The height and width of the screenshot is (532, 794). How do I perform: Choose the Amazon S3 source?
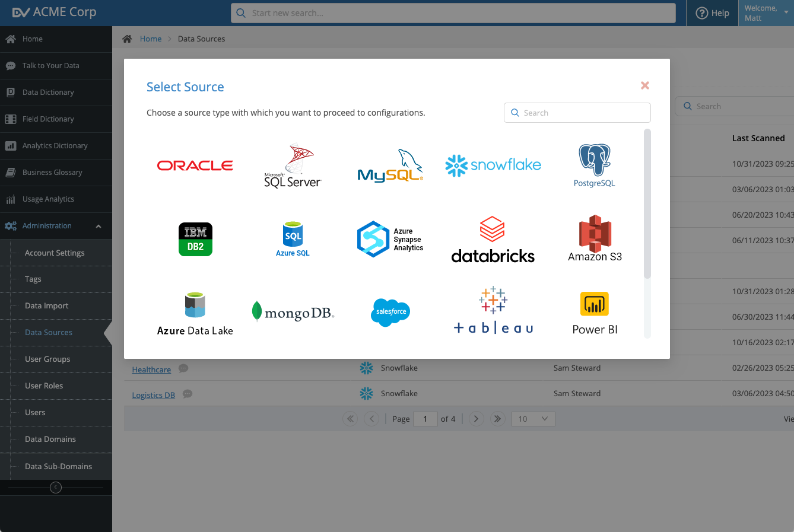tap(595, 238)
